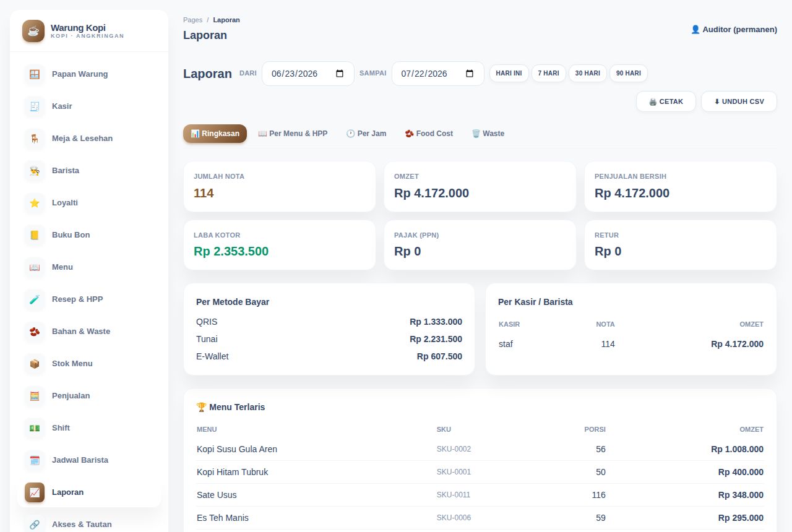Open the Stok Menu box icon
Image resolution: width=792 pixels, height=532 pixels.
(x=35, y=364)
